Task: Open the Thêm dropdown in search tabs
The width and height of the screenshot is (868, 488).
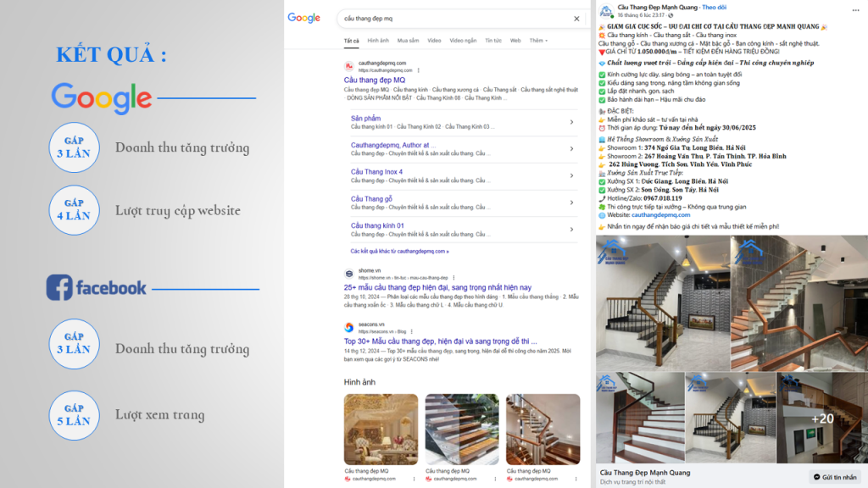Action: point(538,41)
